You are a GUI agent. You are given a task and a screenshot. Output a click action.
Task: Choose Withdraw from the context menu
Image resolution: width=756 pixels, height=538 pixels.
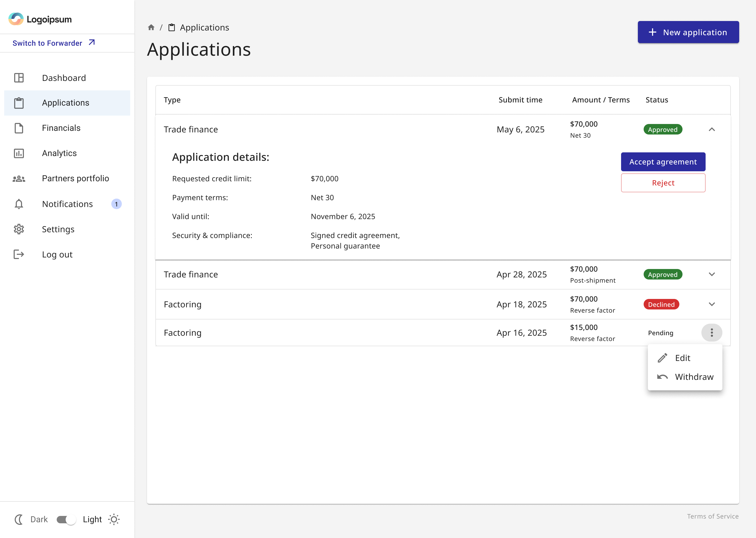click(x=685, y=377)
